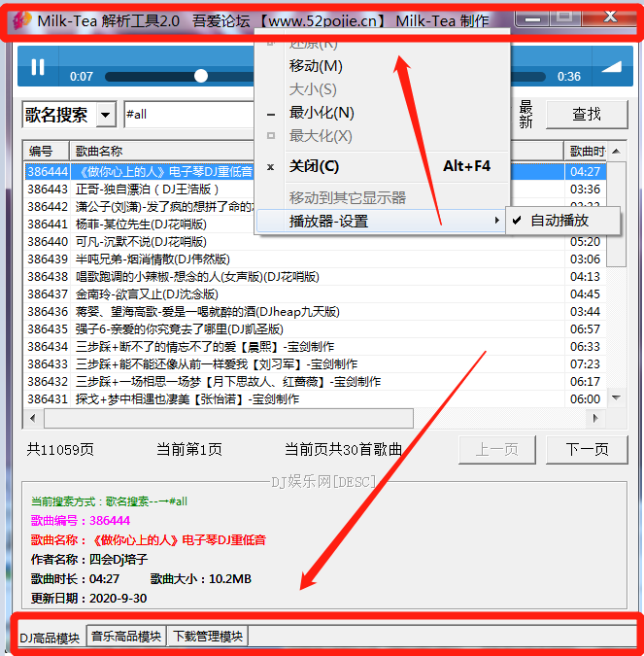
Task: Click the 歌曲编号：386444 info line
Action: point(81,521)
